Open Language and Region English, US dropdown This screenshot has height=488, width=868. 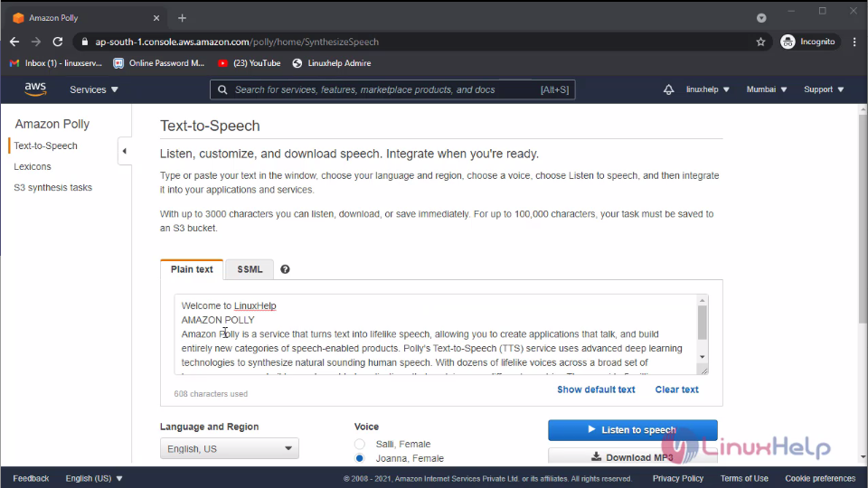(x=229, y=449)
